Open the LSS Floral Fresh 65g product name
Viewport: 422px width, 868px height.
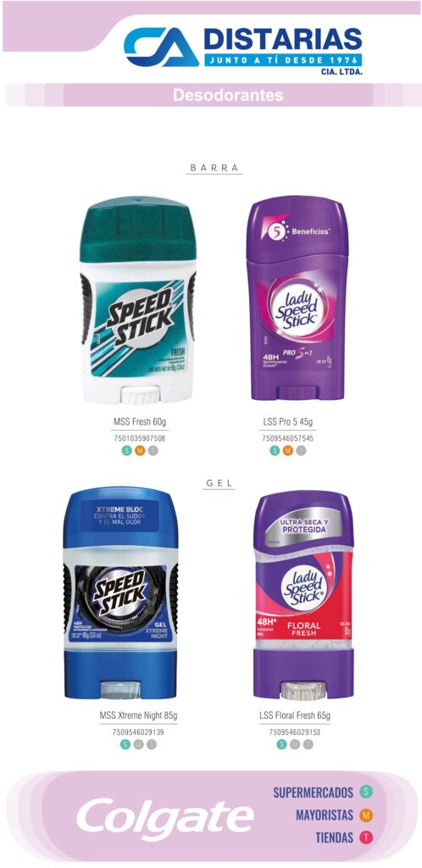tap(295, 715)
